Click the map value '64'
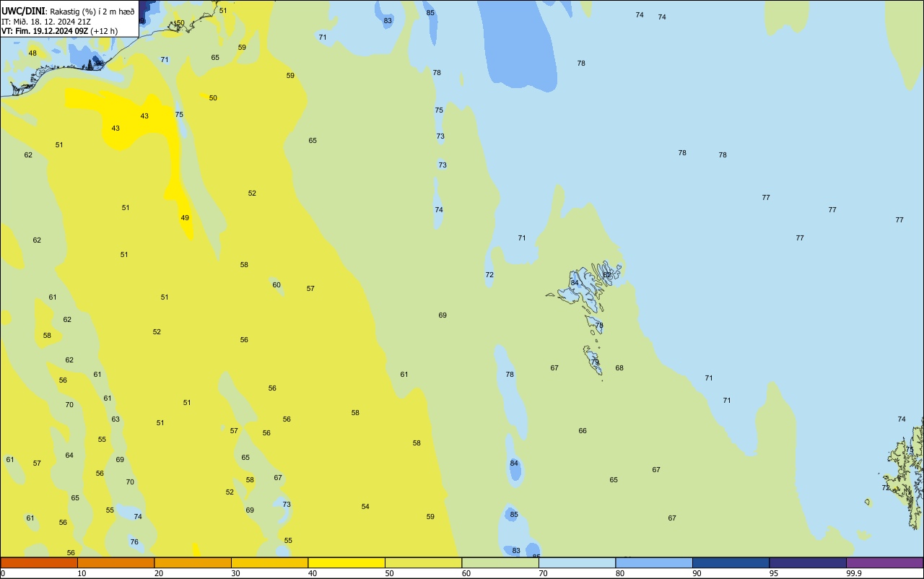The width and height of the screenshot is (924, 579). (69, 456)
